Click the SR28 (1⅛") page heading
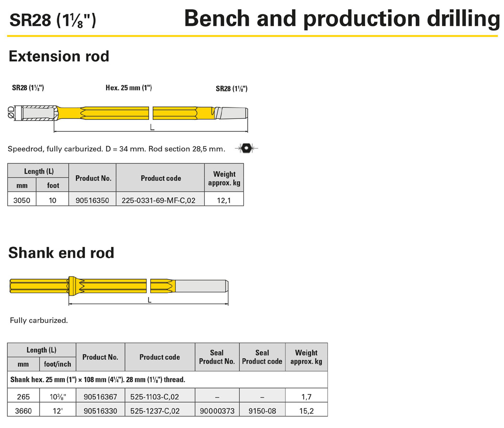504x428 pixels. (52, 20)
